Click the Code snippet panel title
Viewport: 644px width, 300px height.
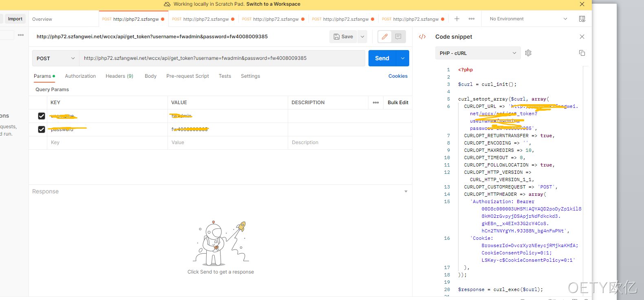454,37
